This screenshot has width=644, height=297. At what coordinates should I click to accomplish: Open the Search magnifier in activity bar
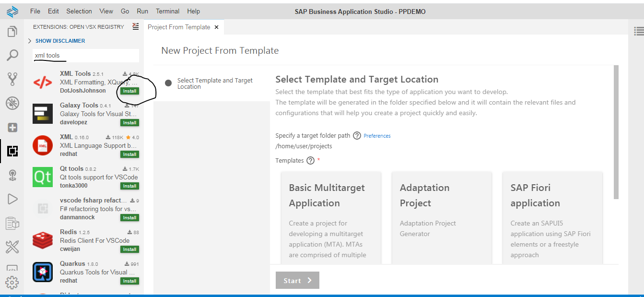coord(12,55)
